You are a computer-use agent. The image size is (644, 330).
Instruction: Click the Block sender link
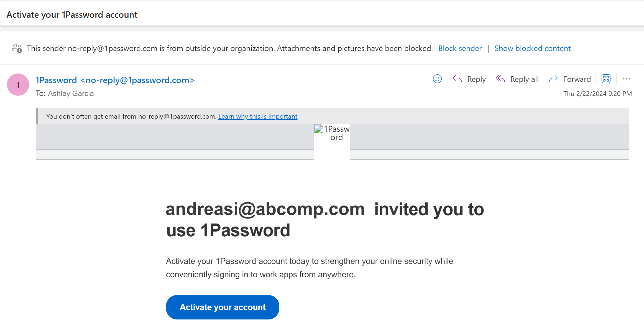[460, 48]
